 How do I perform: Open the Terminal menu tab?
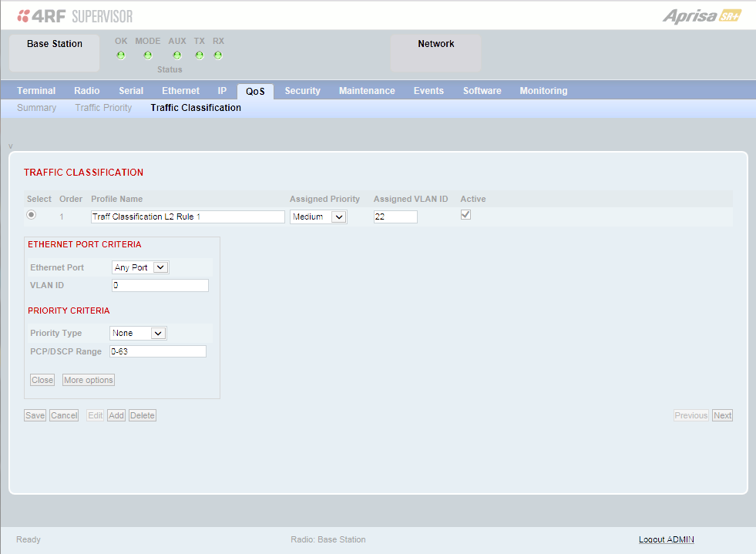36,91
